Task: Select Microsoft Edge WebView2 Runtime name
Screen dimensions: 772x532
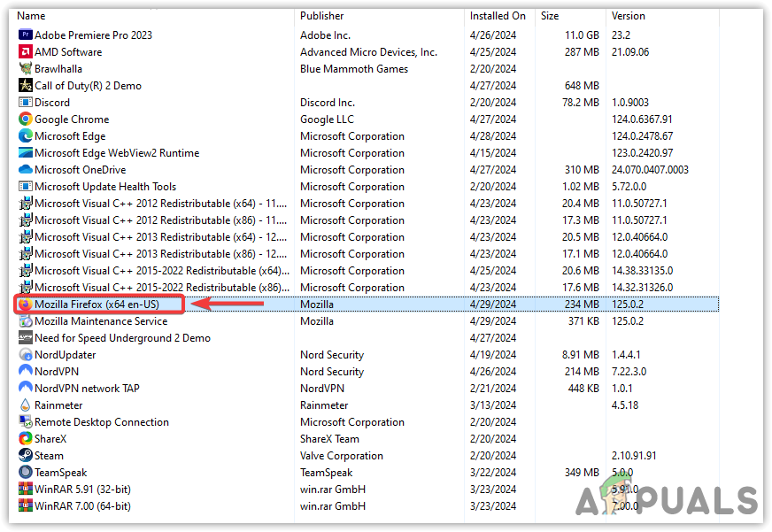Action: tap(117, 153)
